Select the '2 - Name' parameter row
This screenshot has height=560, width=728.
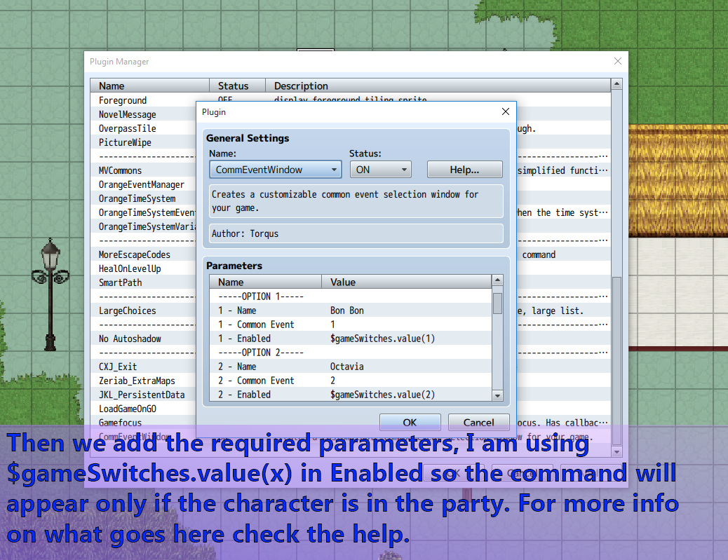click(351, 367)
